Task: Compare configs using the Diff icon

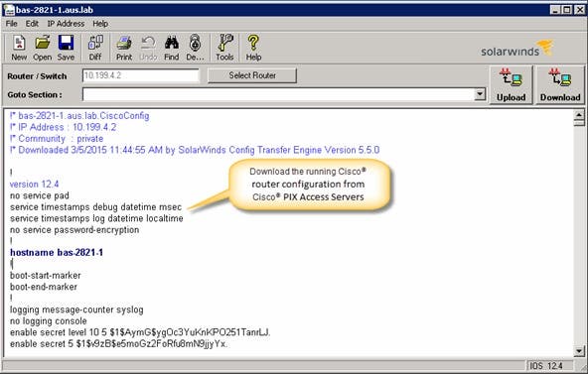Action: [x=95, y=48]
